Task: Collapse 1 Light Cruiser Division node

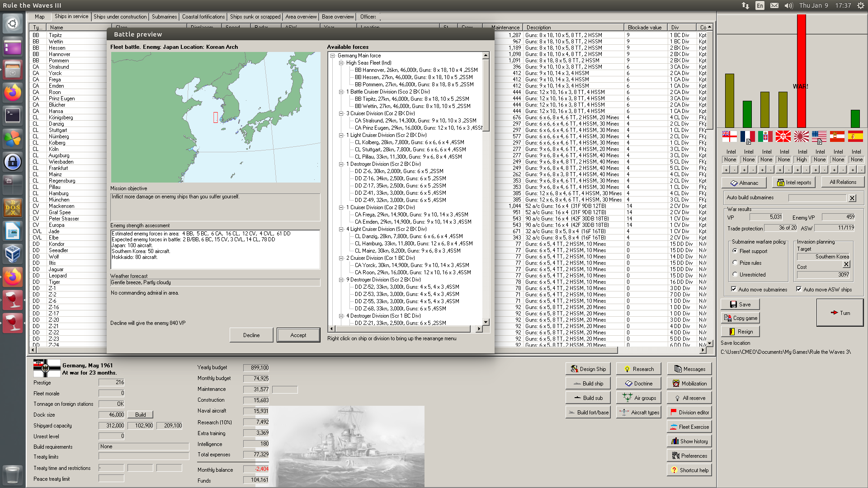Action: pyautogui.click(x=341, y=135)
